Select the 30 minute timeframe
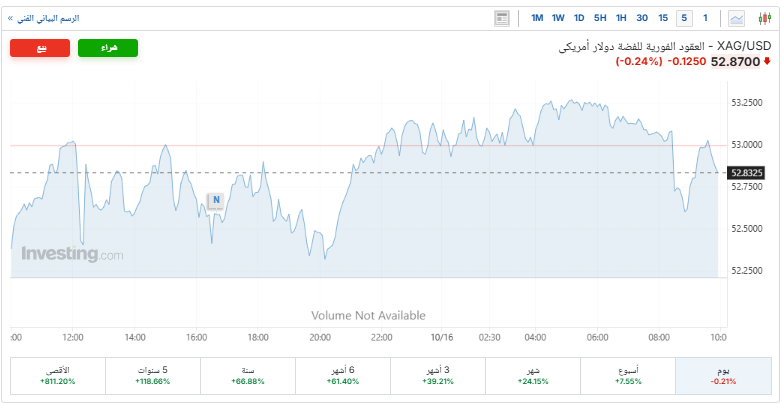 [x=642, y=18]
